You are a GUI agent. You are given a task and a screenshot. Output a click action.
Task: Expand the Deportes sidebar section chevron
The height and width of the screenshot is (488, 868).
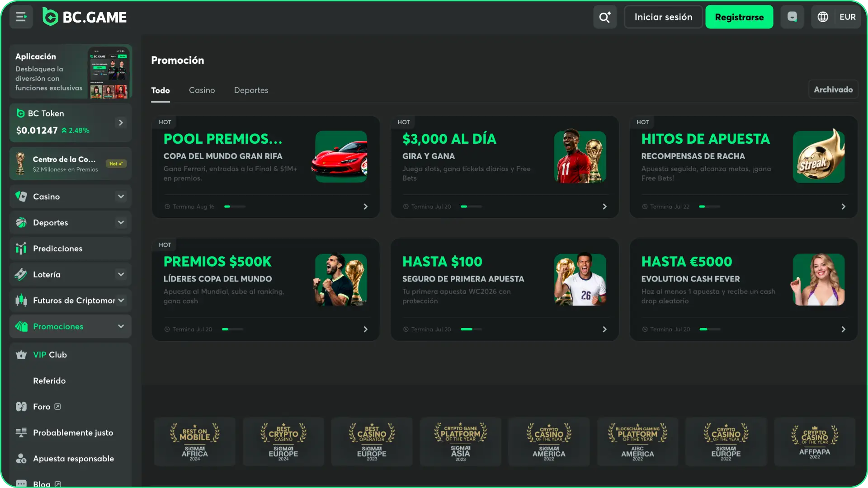121,222
